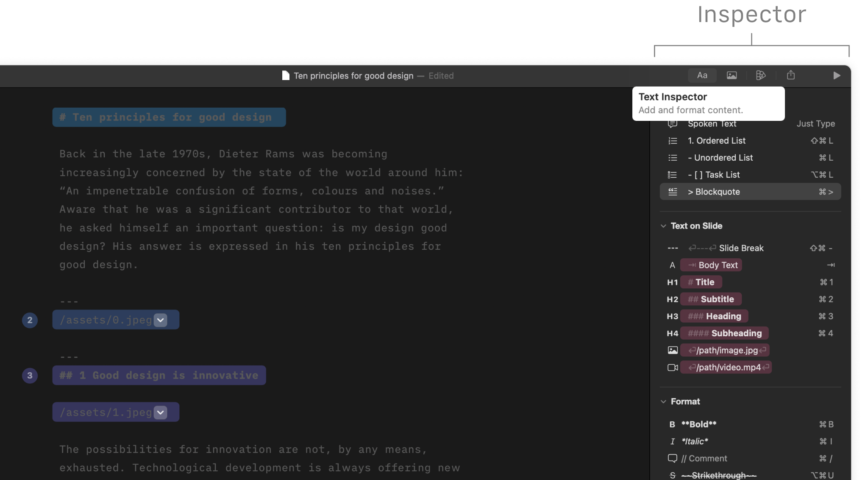Click the Blockquote format icon
Image resolution: width=868 pixels, height=480 pixels.
click(x=673, y=192)
